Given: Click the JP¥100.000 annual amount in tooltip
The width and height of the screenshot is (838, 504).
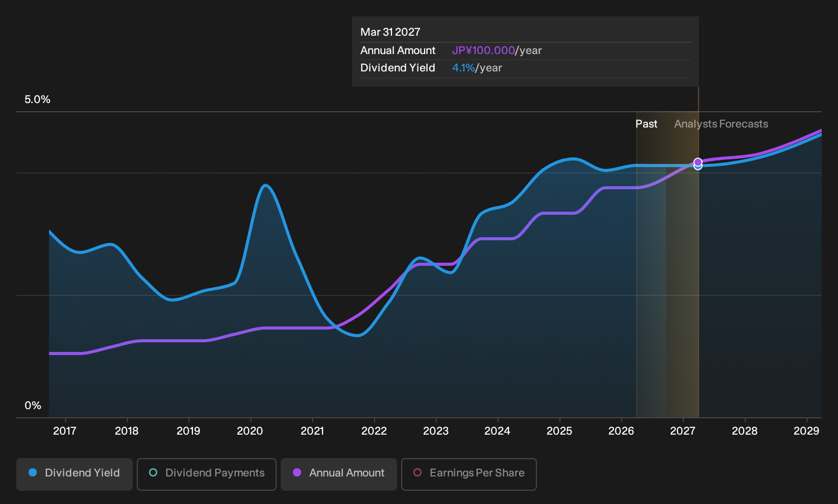Looking at the screenshot, I should coord(483,51).
